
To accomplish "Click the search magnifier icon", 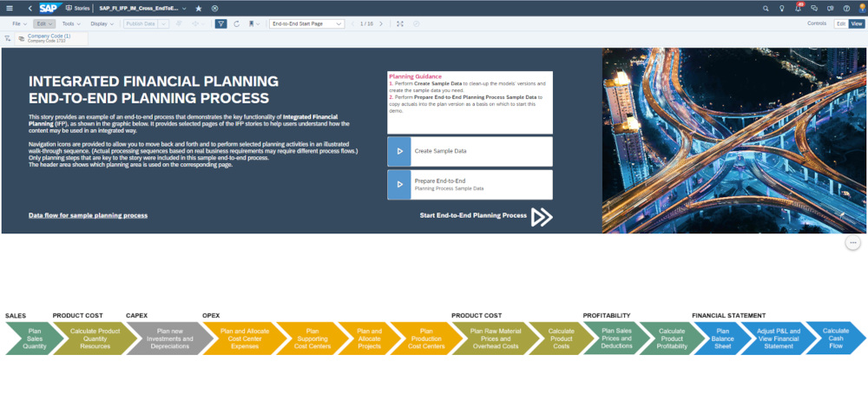I will coord(766,8).
